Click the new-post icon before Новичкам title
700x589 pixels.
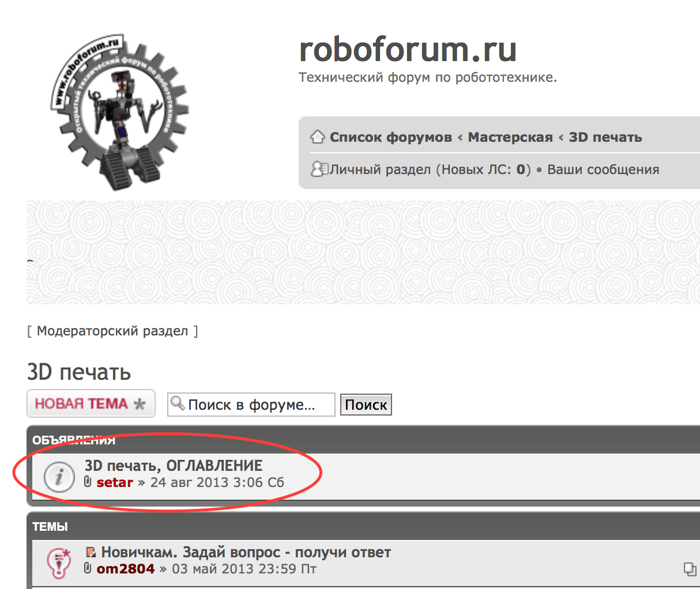click(x=91, y=552)
